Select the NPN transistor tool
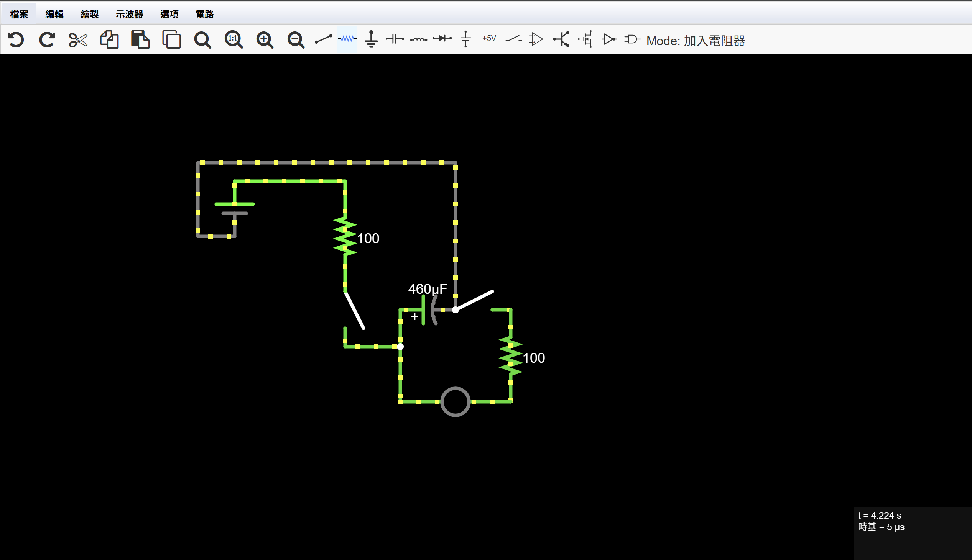This screenshot has width=972, height=560. [561, 39]
